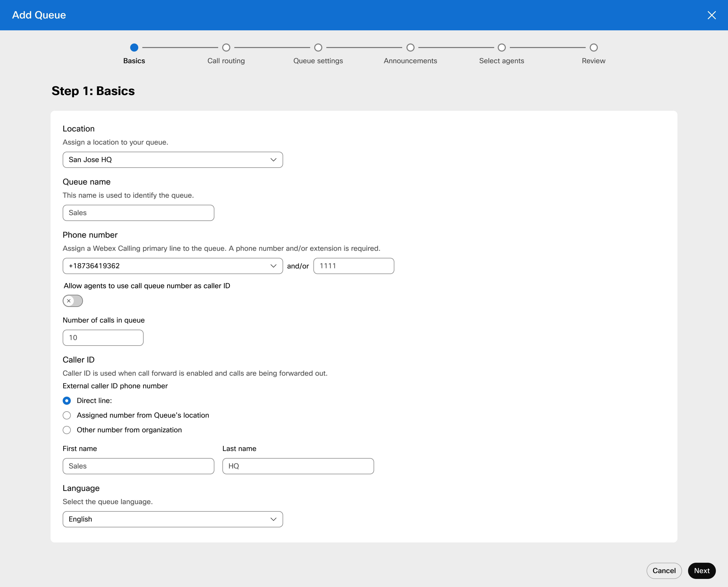The height and width of the screenshot is (587, 728).
Task: Toggle Allow agents to use call queue number as caller ID
Action: pos(73,301)
